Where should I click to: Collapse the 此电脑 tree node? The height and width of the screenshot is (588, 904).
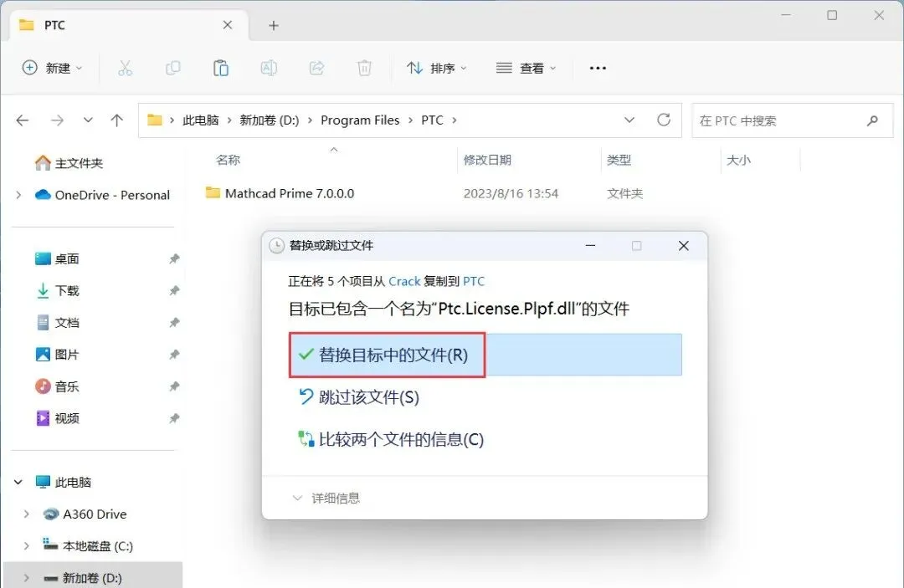pyautogui.click(x=18, y=482)
